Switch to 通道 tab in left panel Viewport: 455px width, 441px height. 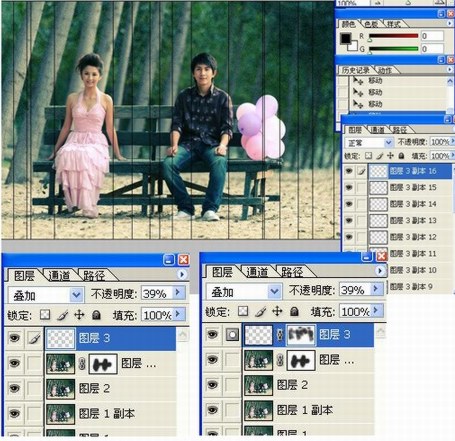[x=59, y=275]
